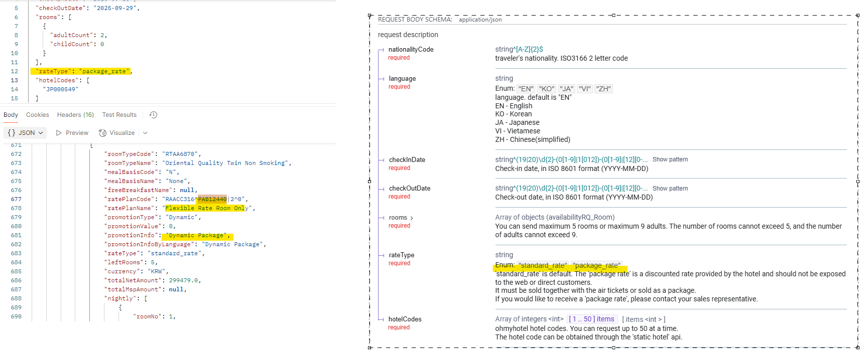Click the hotelCodes field name in schema

coord(405,319)
